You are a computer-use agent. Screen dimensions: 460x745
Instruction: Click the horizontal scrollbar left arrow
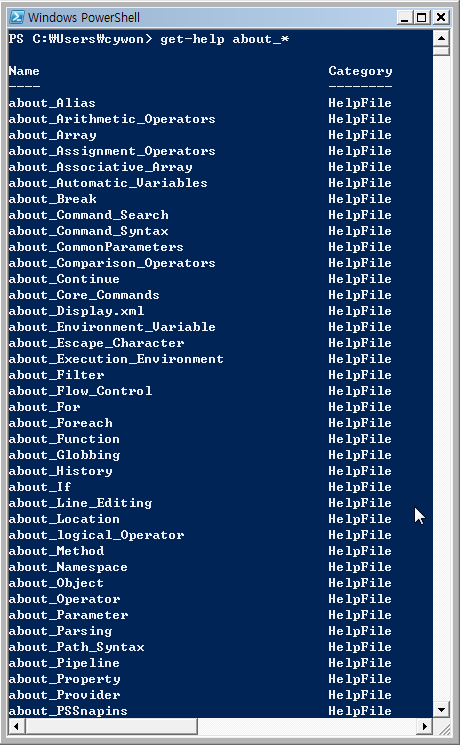pyautogui.click(x=17, y=726)
